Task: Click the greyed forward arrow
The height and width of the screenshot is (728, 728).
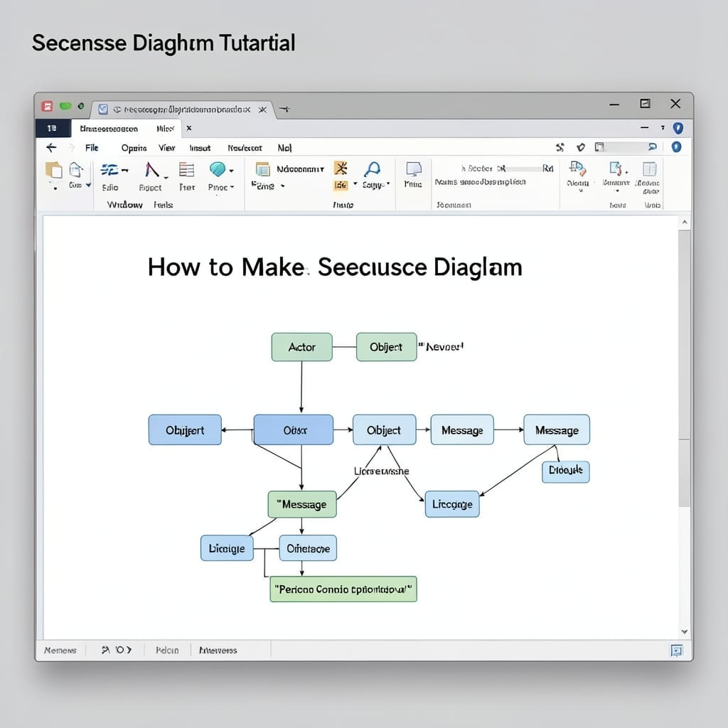Action: click(x=72, y=148)
